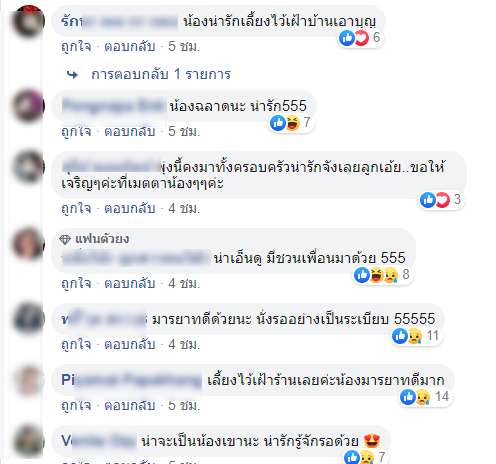
Task: Open reaction summary showing 8 reactions
Action: [x=383, y=275]
